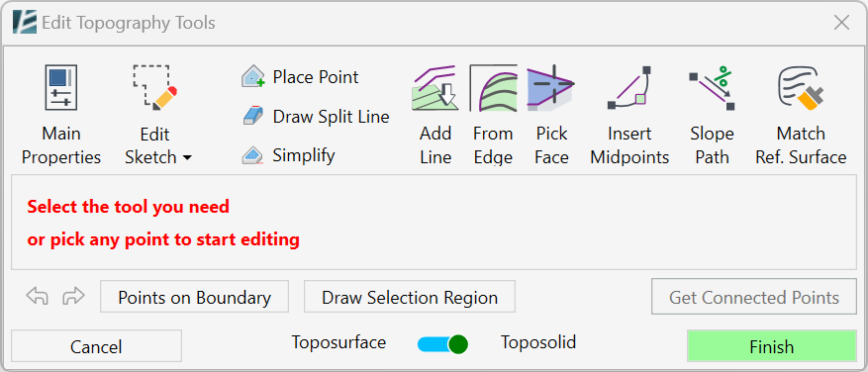
Task: Activate the Simplify tool
Action: (288, 155)
